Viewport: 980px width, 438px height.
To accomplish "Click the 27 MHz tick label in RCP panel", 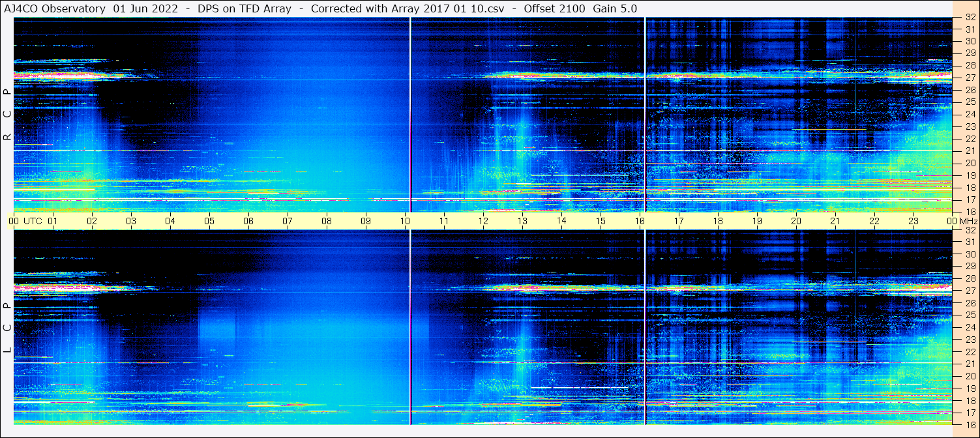I will [x=970, y=78].
